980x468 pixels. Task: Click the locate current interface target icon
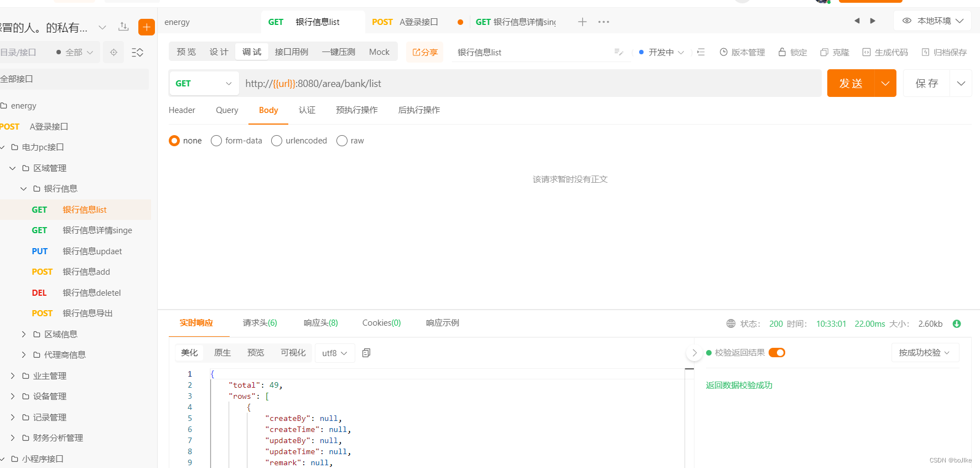pos(113,52)
